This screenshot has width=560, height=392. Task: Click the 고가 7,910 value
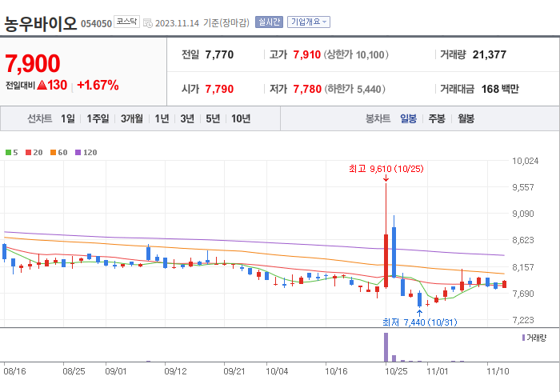(x=306, y=54)
